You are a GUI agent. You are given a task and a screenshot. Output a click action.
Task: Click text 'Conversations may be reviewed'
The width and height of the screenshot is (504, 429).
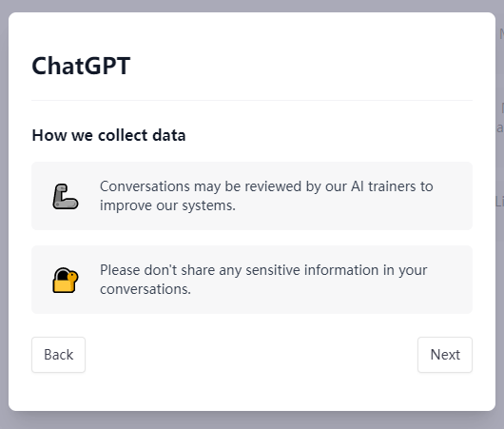201,186
